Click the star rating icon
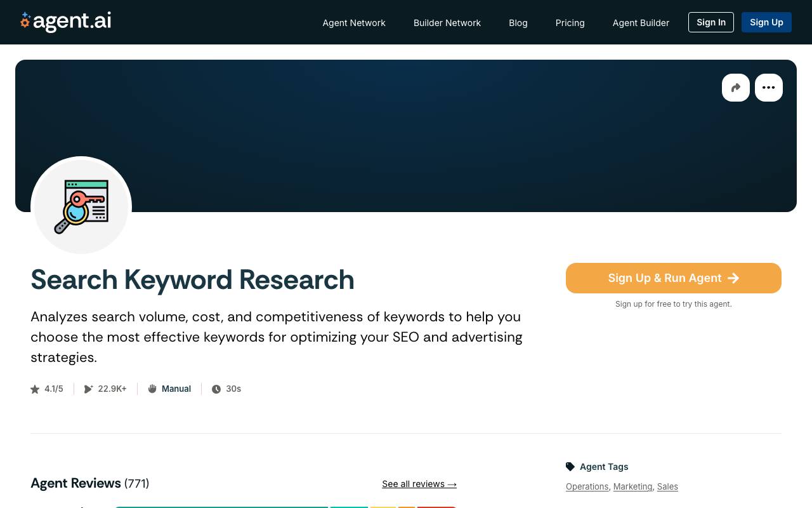812x508 pixels. click(35, 389)
